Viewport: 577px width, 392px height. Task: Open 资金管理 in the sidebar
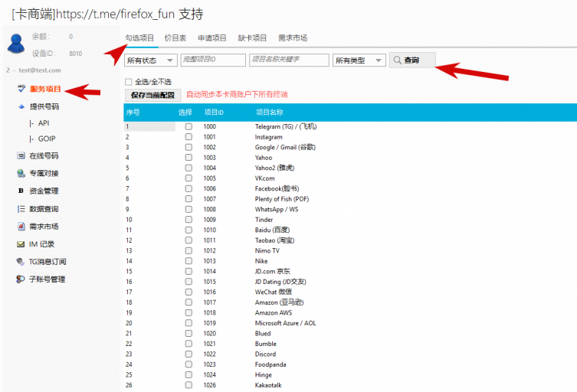pos(44,191)
